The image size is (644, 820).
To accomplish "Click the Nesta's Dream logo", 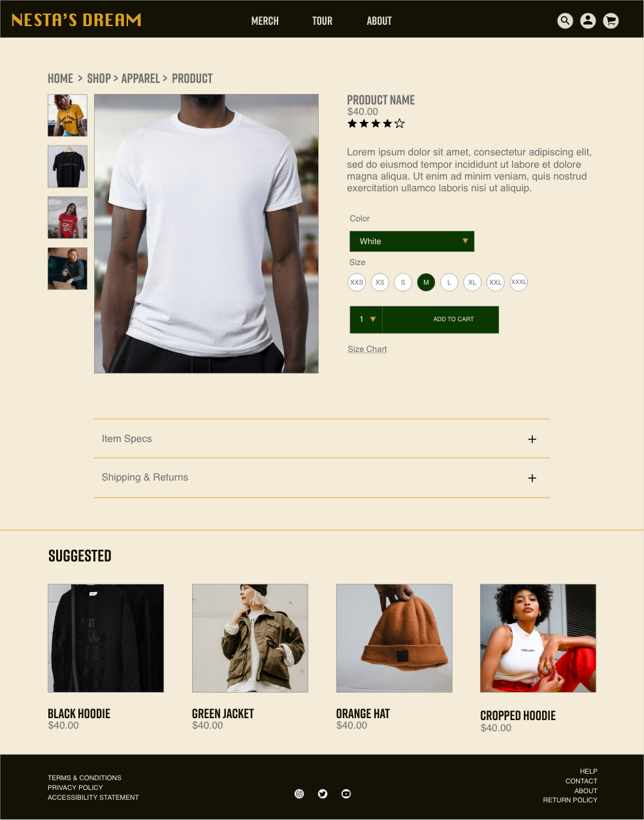I will 76,20.
